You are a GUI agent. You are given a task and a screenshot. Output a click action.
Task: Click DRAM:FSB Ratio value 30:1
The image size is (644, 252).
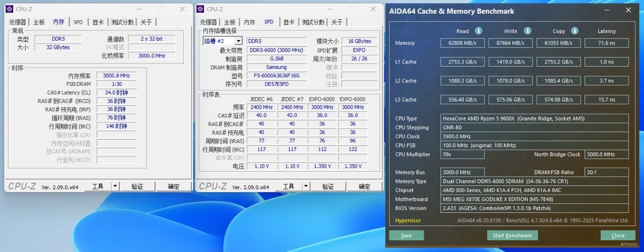(607, 172)
